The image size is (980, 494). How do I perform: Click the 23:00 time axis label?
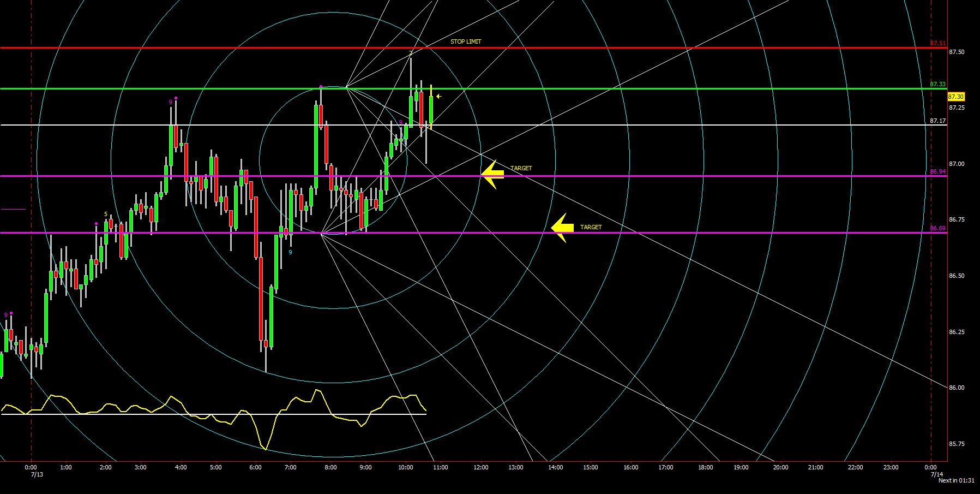891,467
